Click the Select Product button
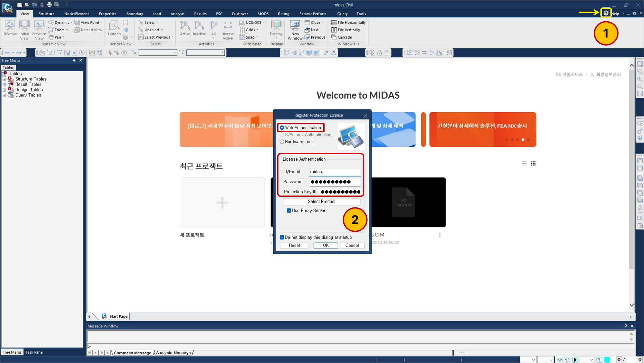 point(322,202)
